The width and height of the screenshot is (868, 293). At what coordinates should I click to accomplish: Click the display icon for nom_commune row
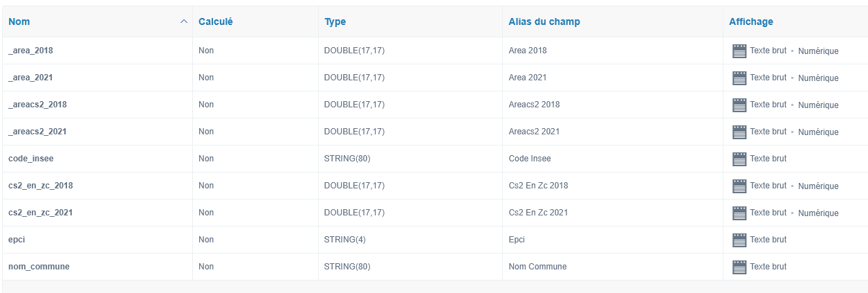click(739, 267)
